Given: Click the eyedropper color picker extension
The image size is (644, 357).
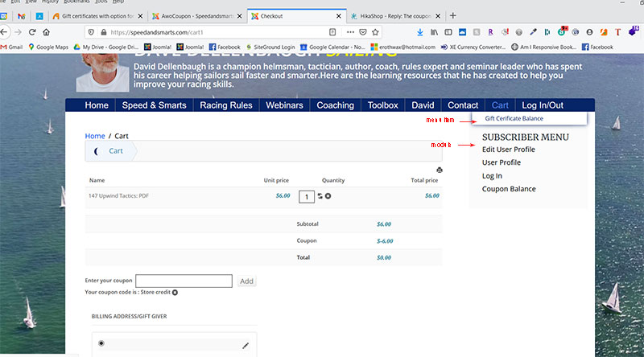Looking at the screenshot, I should pos(533,32).
